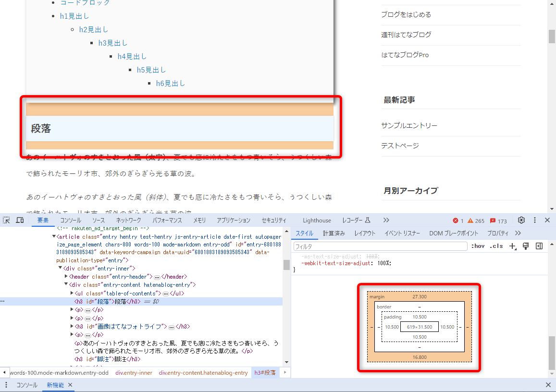The image size is (556, 392).
Task: Click the h6見出し contents link
Action: 170,83
